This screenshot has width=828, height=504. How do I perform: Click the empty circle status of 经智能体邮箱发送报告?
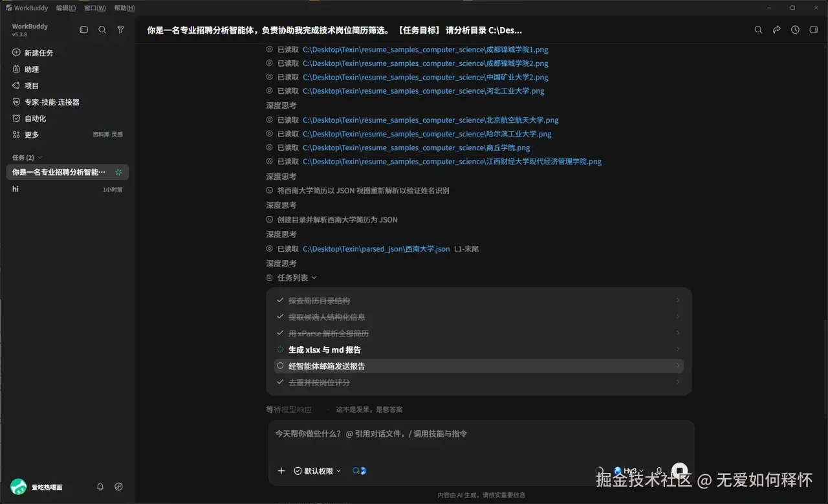tap(280, 366)
